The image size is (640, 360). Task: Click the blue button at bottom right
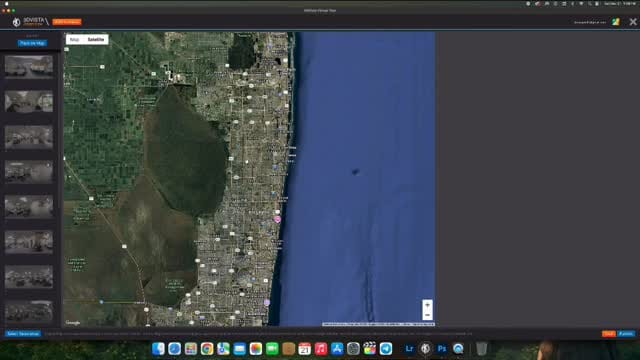click(626, 334)
